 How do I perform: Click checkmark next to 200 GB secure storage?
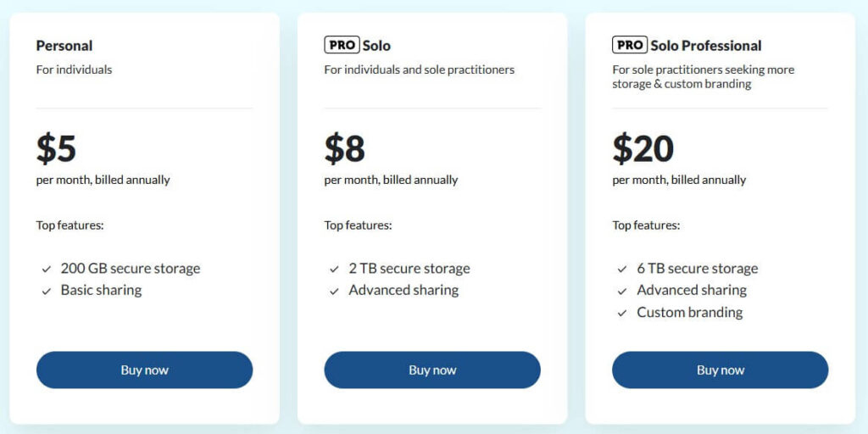tap(47, 270)
